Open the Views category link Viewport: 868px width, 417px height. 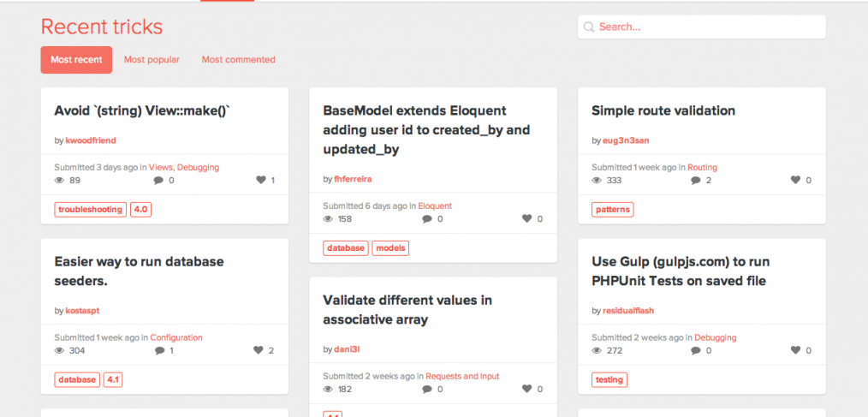pyautogui.click(x=161, y=167)
